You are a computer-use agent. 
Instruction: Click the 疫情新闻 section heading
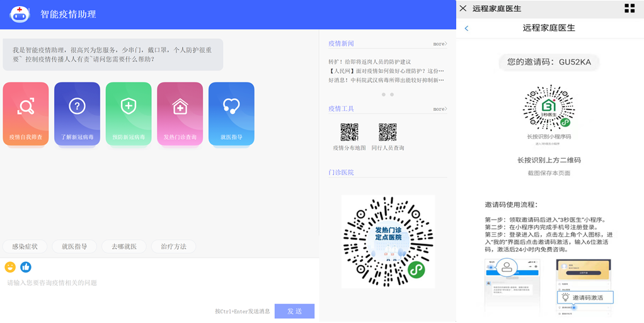[341, 43]
